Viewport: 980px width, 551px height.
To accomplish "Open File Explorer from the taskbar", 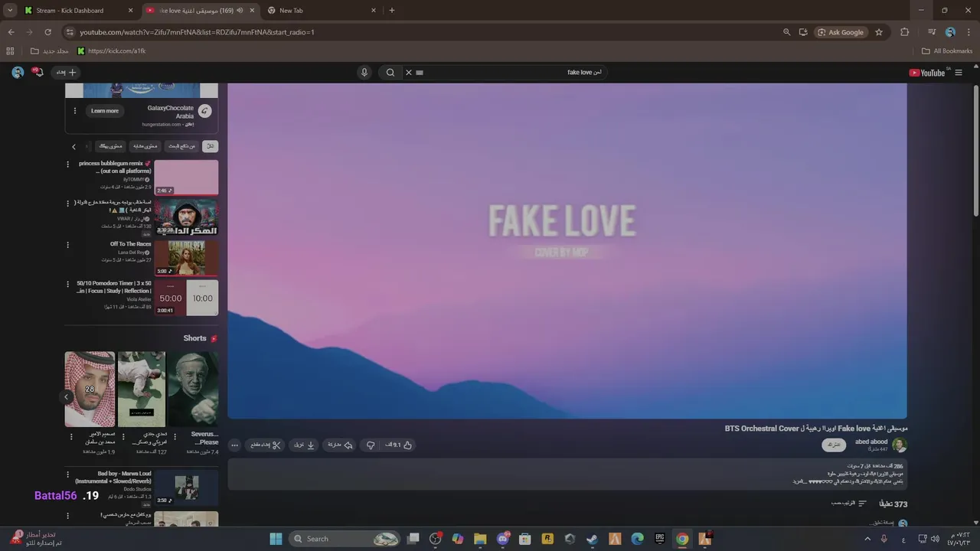I will click(480, 539).
